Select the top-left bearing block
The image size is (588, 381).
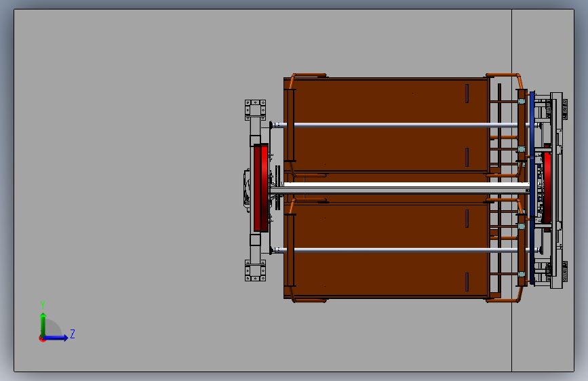click(x=256, y=110)
